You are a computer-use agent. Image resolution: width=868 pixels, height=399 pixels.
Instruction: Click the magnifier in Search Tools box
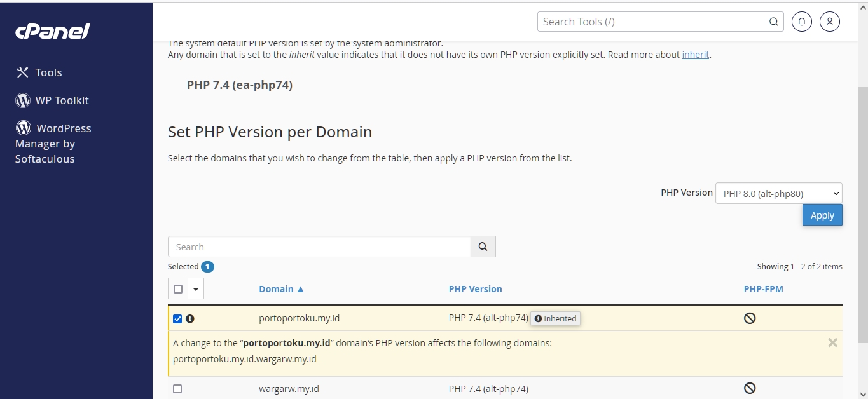pos(773,22)
